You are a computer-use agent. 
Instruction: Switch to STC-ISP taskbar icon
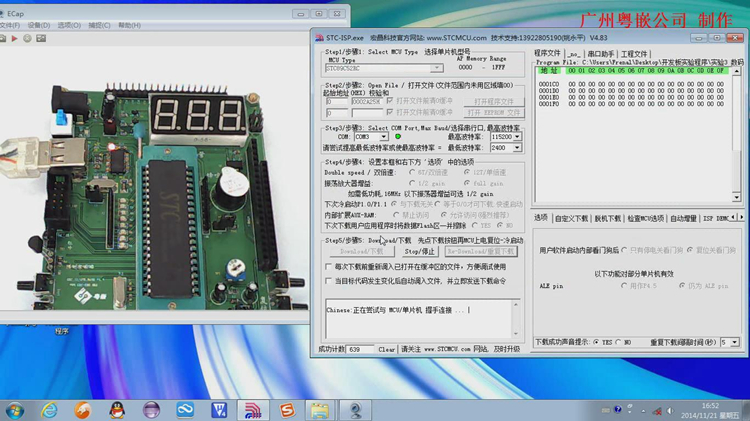pyautogui.click(x=253, y=410)
